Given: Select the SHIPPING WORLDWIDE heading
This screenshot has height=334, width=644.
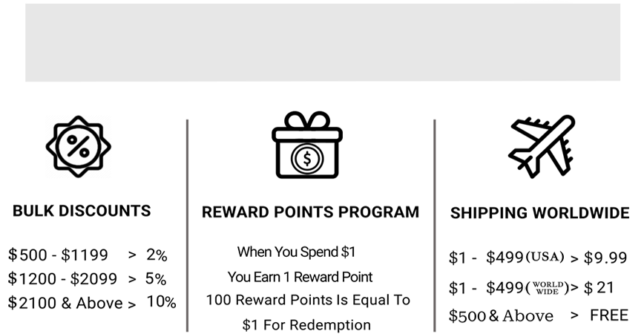Looking at the screenshot, I should [539, 213].
